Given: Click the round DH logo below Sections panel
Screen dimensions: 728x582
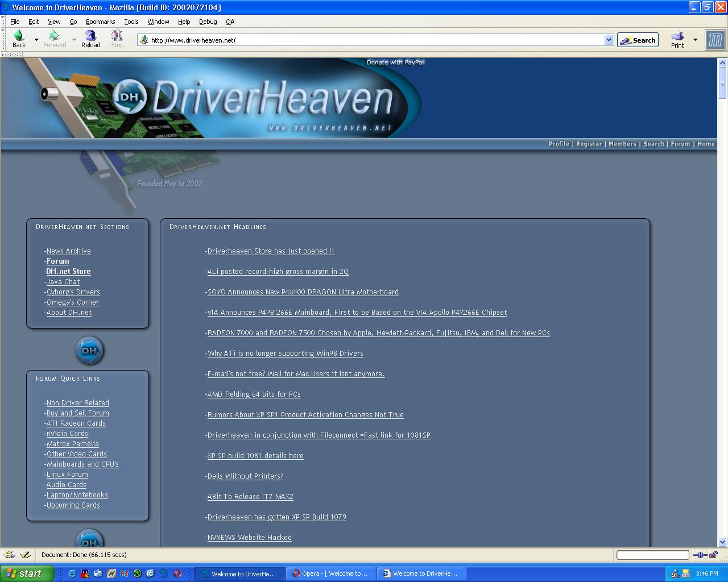Looking at the screenshot, I should pyautogui.click(x=89, y=351).
